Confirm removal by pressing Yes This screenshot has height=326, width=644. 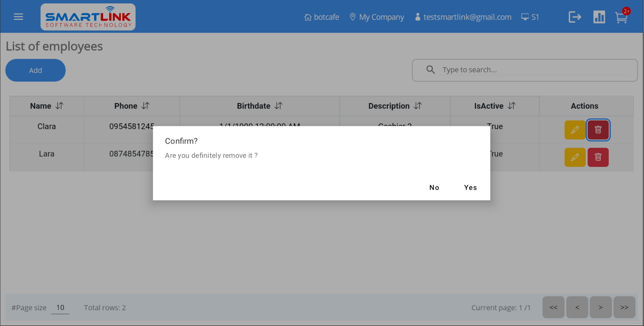[470, 188]
